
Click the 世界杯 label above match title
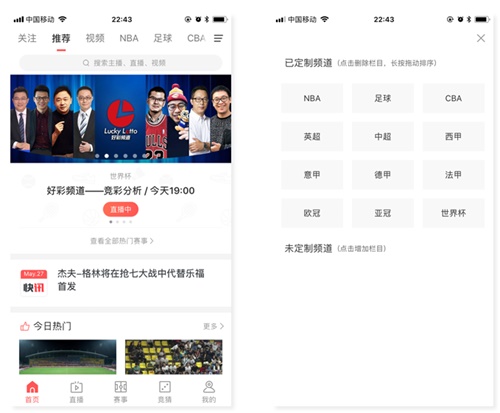click(x=121, y=176)
